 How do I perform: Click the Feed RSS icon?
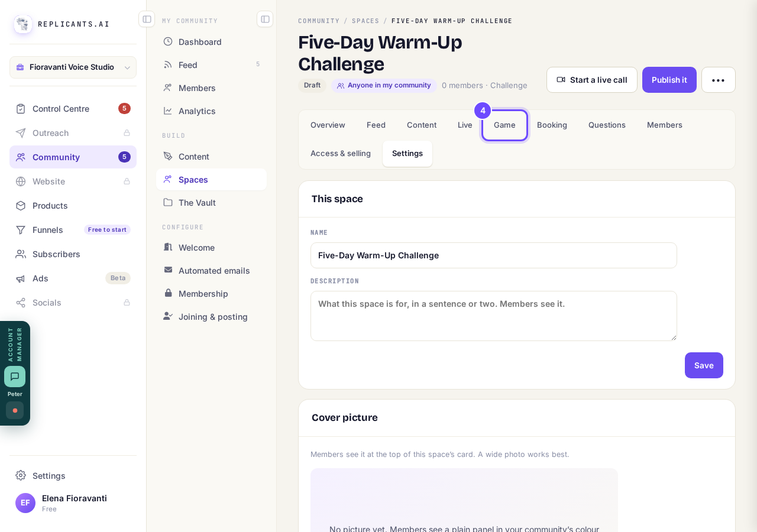pos(168,64)
